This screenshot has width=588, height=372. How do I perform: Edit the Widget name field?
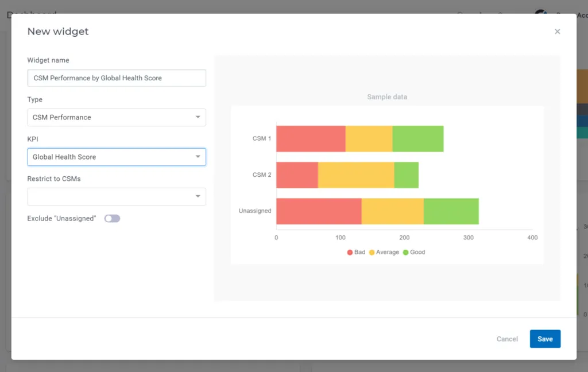click(x=117, y=78)
